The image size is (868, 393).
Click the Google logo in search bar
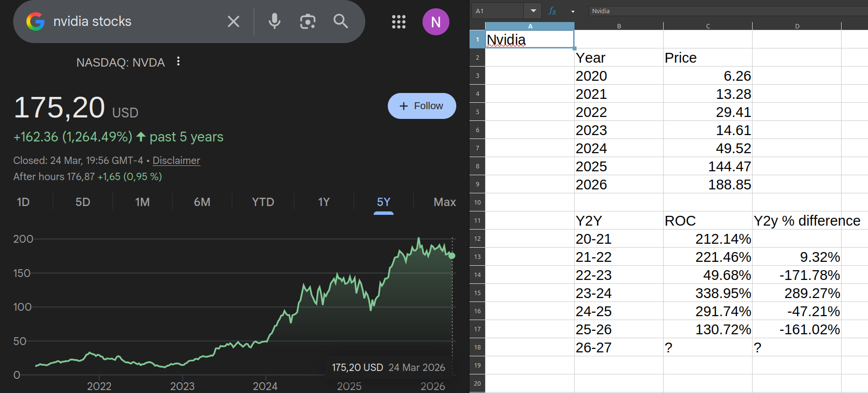pos(35,22)
